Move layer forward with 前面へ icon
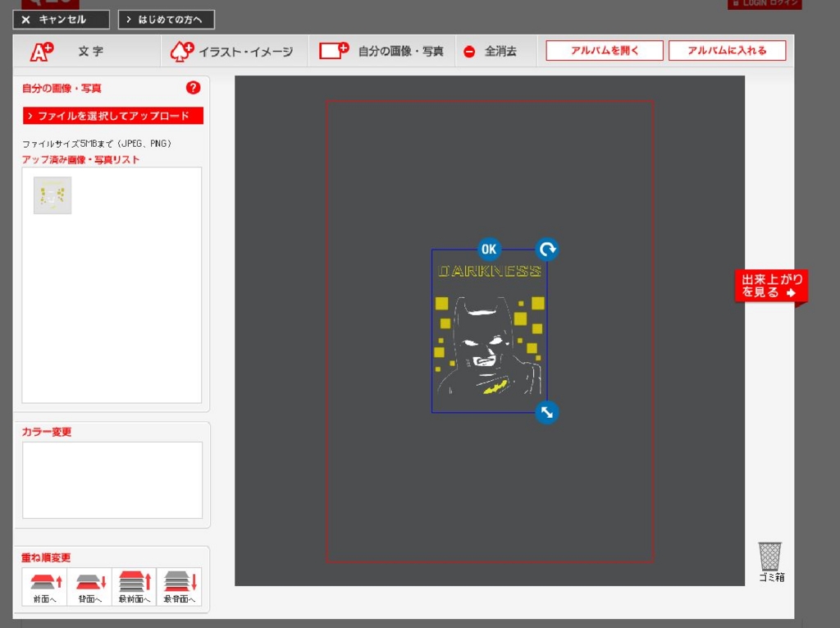The height and width of the screenshot is (628, 840). pos(45,587)
